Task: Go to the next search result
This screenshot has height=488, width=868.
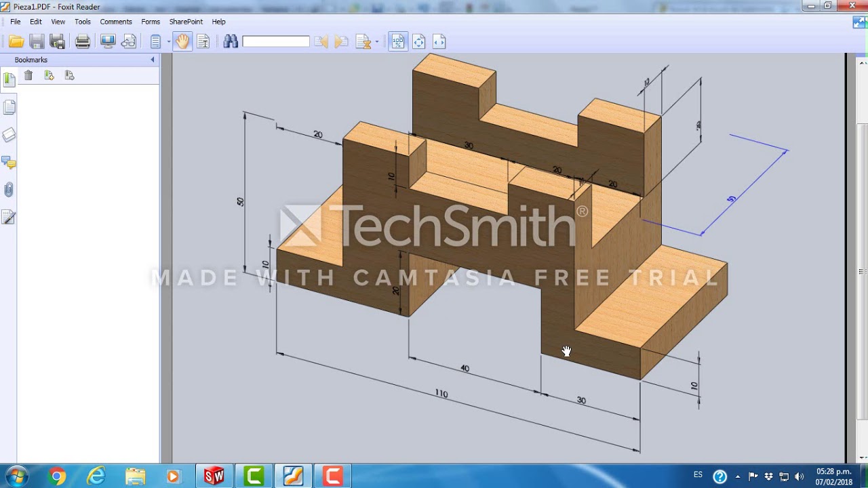Action: click(341, 42)
